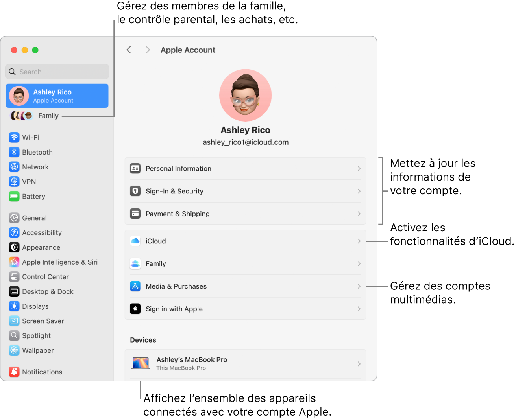Select Ashley Rico Apple Account in sidebar
The height and width of the screenshot is (420, 516).
pos(57,96)
